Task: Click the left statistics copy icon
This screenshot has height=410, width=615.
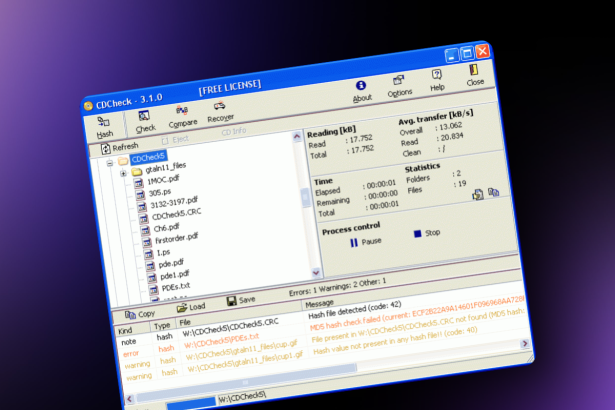Action: tap(478, 195)
